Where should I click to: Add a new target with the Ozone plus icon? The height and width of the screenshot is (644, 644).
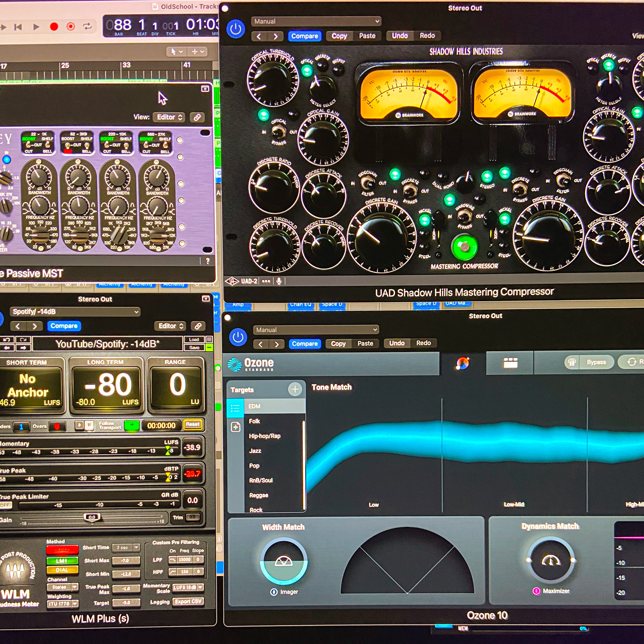click(x=295, y=389)
